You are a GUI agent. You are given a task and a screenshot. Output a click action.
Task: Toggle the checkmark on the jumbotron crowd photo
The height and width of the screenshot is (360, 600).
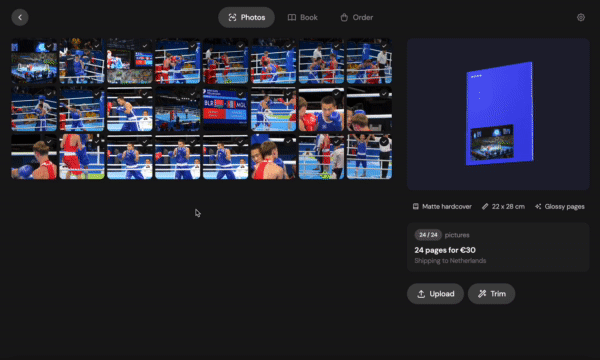[145, 46]
